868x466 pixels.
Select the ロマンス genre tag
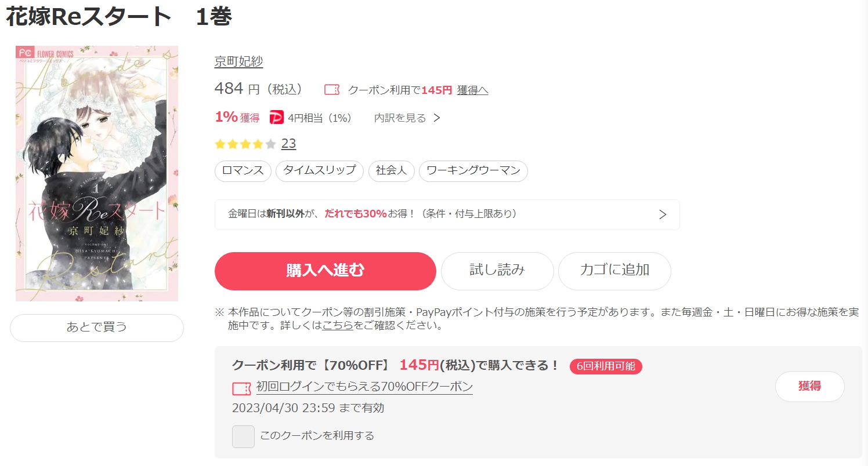pyautogui.click(x=243, y=171)
